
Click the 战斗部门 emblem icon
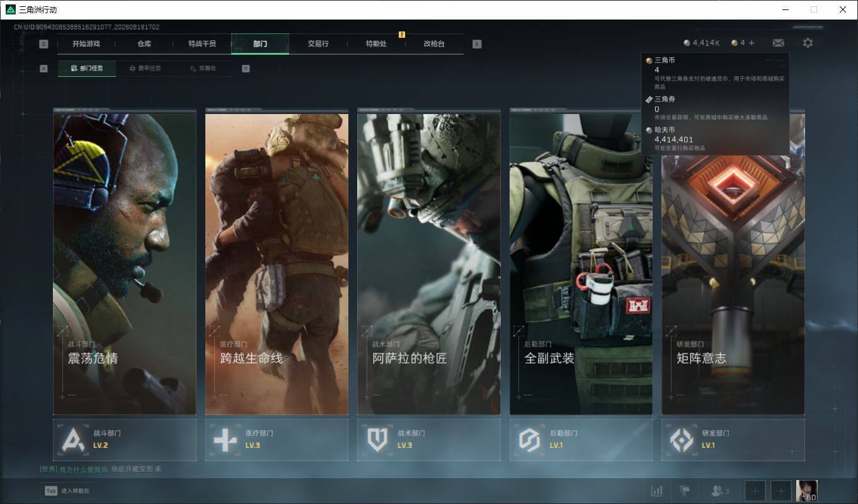point(73,440)
